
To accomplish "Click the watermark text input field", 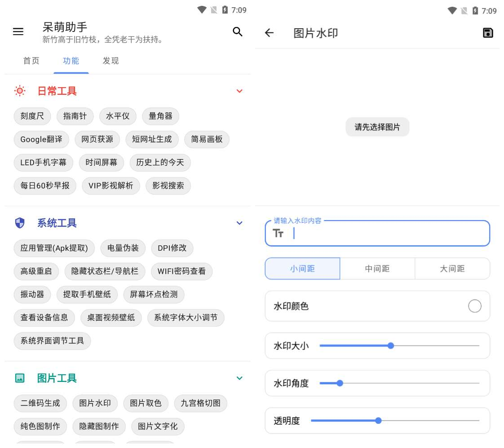I will coord(386,233).
